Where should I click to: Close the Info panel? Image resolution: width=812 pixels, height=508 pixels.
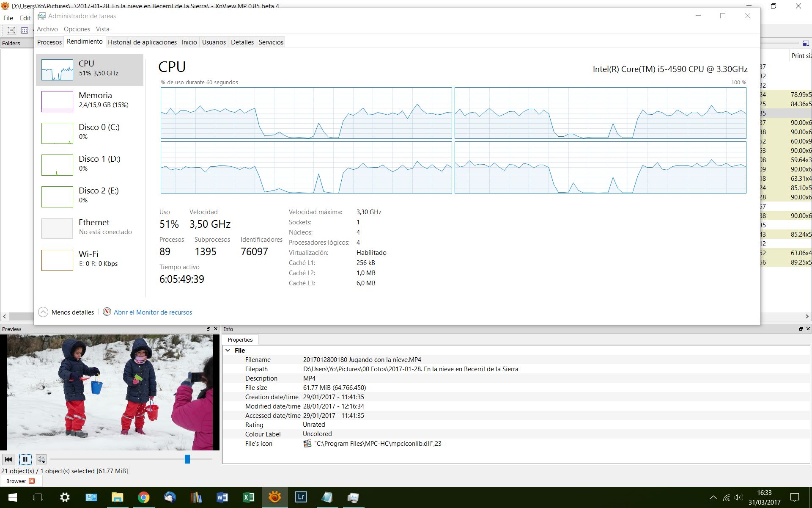click(808, 329)
